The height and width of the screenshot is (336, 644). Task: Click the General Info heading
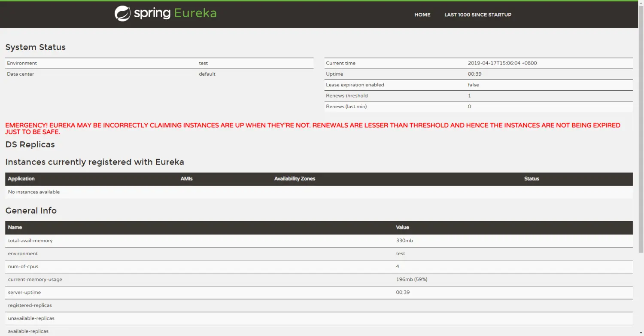(x=31, y=211)
